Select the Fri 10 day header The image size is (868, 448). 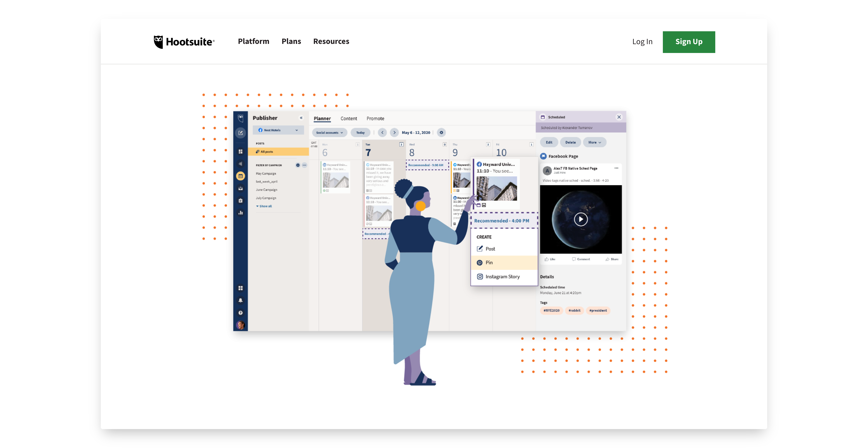click(514, 150)
